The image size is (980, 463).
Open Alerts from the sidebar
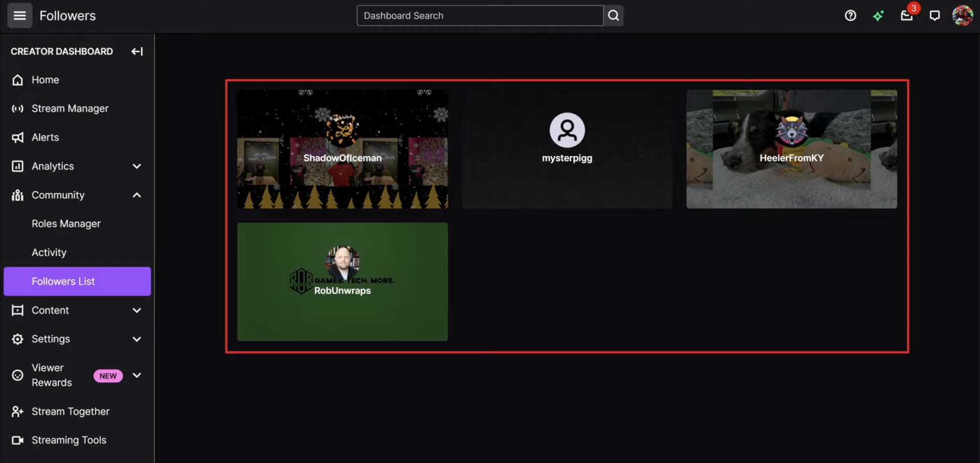click(x=77, y=137)
